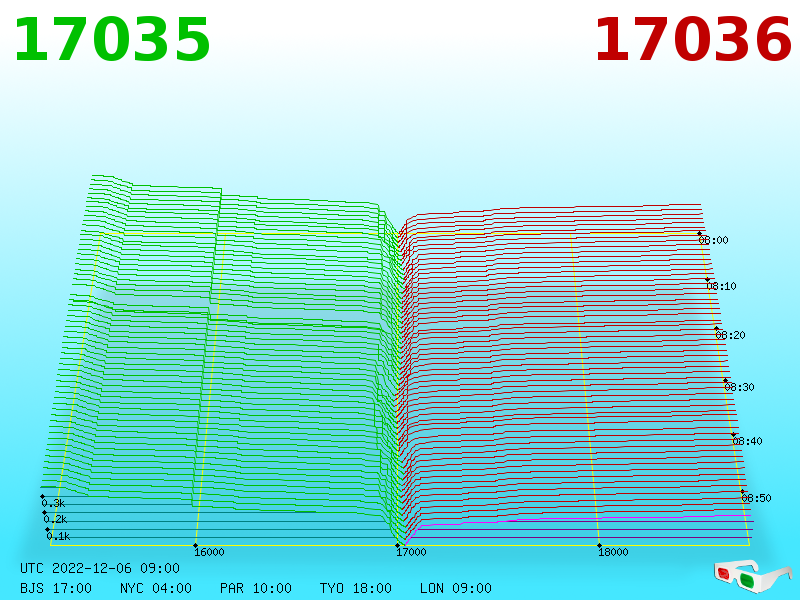Click the 0.3k volume axis label
800x600 pixels.
(x=53, y=503)
